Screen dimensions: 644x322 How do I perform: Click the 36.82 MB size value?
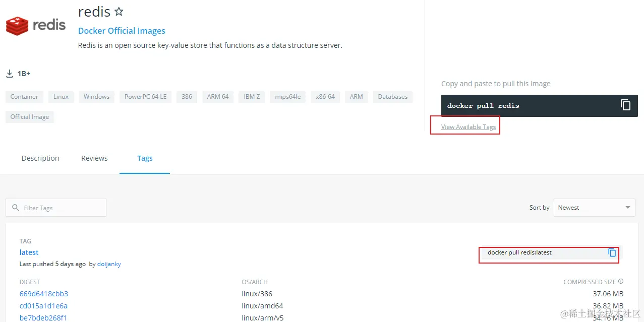point(608,306)
